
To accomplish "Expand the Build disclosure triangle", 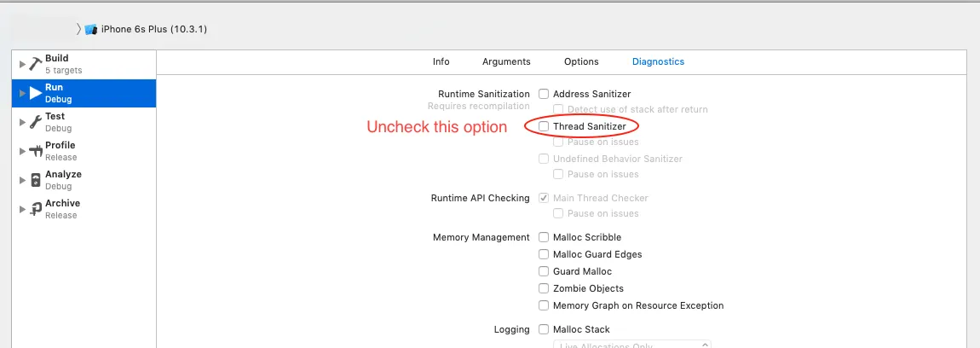I will tap(21, 64).
